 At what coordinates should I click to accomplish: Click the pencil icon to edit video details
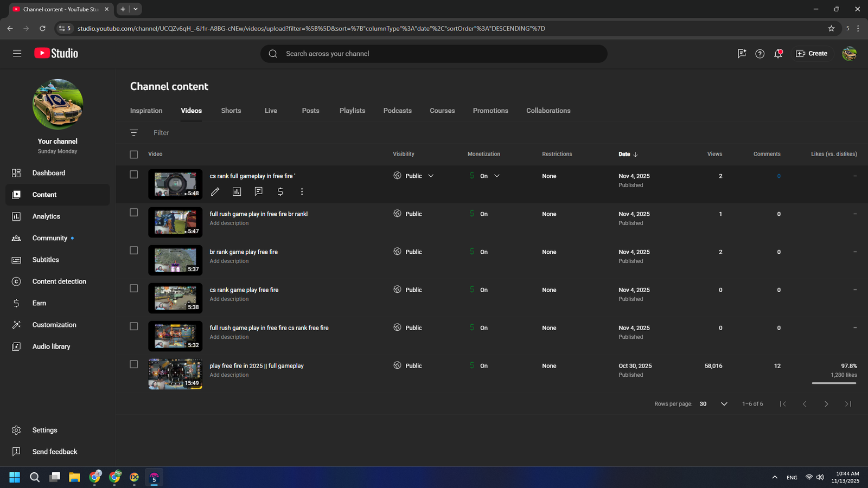[215, 191]
